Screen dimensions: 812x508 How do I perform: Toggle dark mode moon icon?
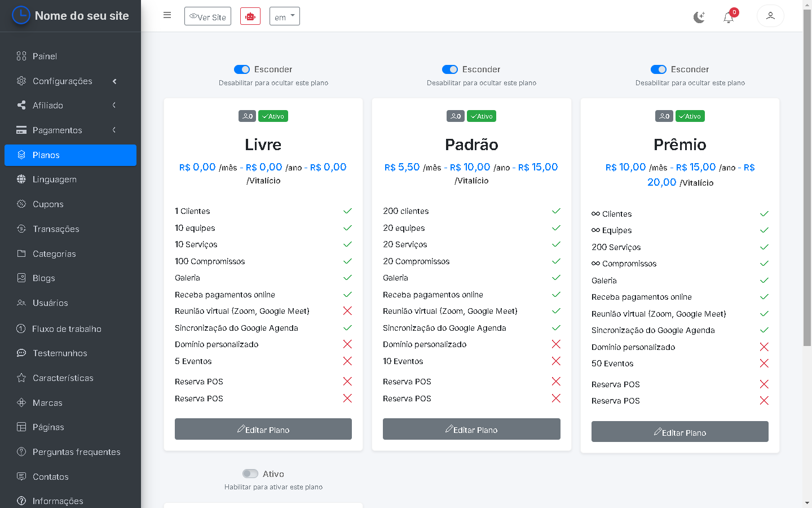point(699,17)
